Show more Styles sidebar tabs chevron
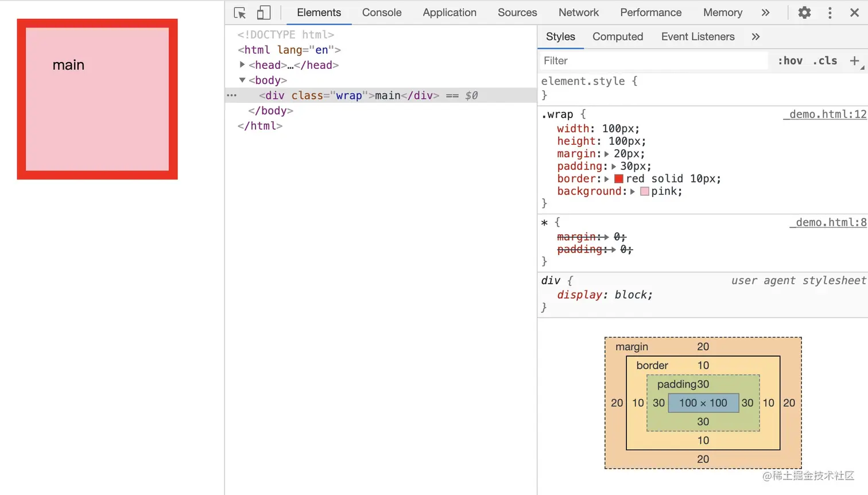 coord(755,37)
